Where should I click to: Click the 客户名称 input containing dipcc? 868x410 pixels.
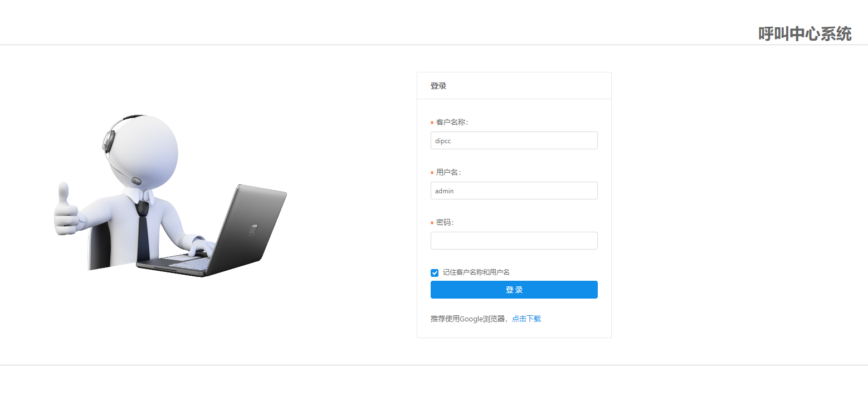(x=513, y=140)
